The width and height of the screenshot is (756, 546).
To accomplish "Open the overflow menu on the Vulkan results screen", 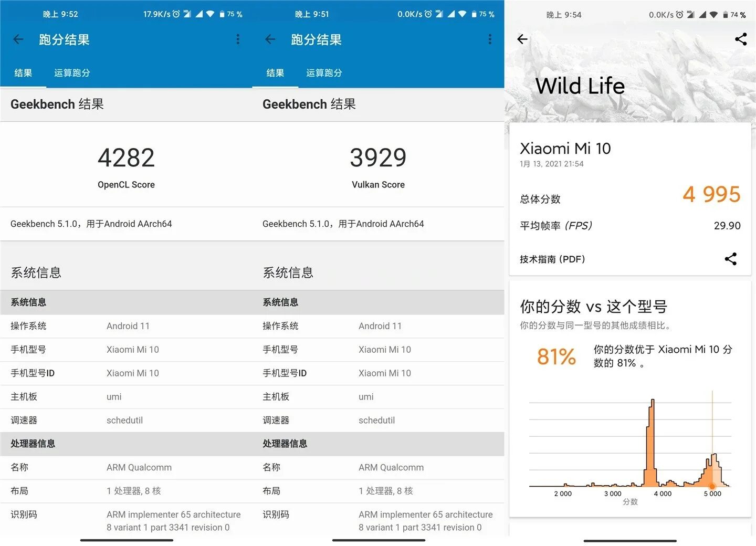I will 490,39.
